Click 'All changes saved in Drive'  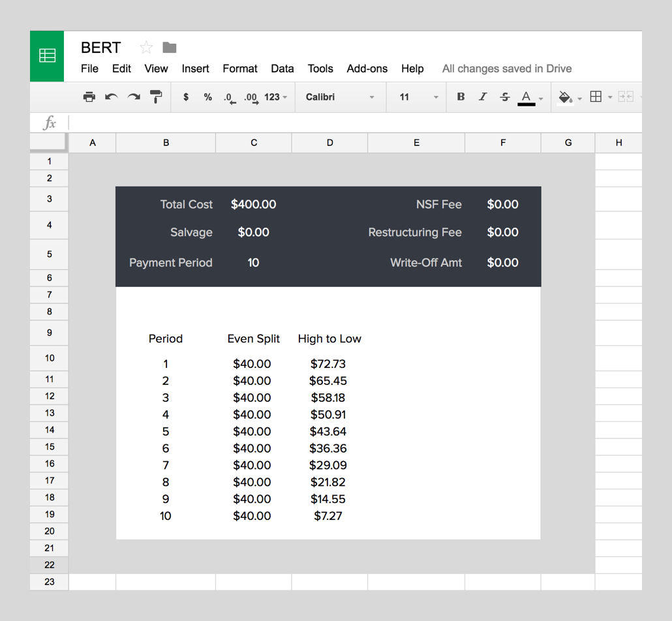pyautogui.click(x=506, y=68)
